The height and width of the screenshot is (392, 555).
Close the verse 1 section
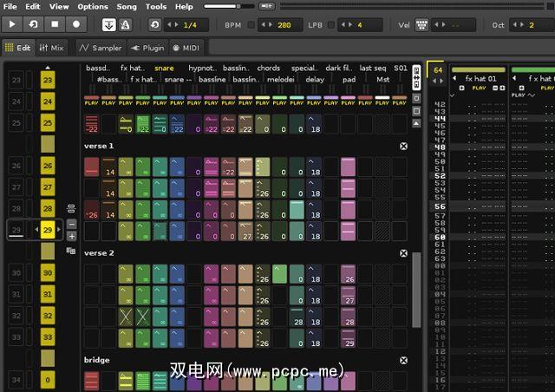pyautogui.click(x=403, y=147)
